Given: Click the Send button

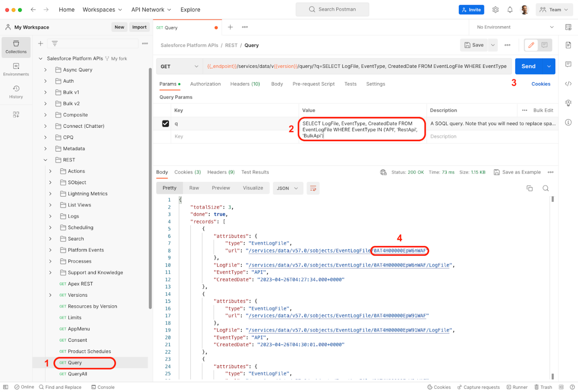Looking at the screenshot, I should (528, 66).
